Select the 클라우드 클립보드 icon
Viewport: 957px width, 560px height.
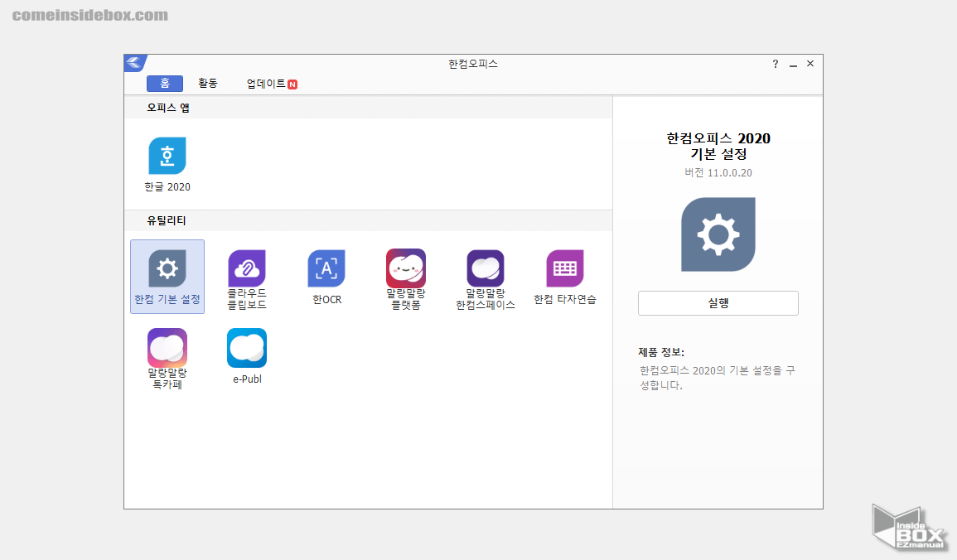pyautogui.click(x=247, y=268)
